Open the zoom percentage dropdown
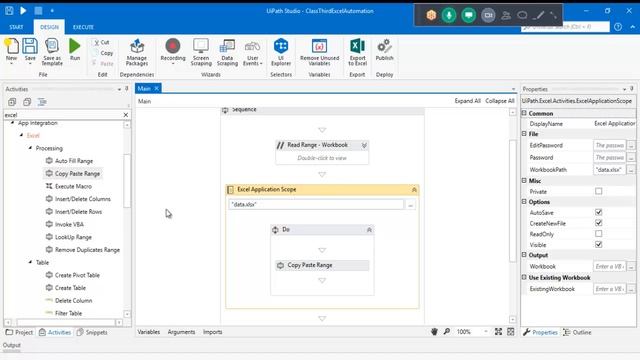Screen dimensions: 640x360 point(486,332)
